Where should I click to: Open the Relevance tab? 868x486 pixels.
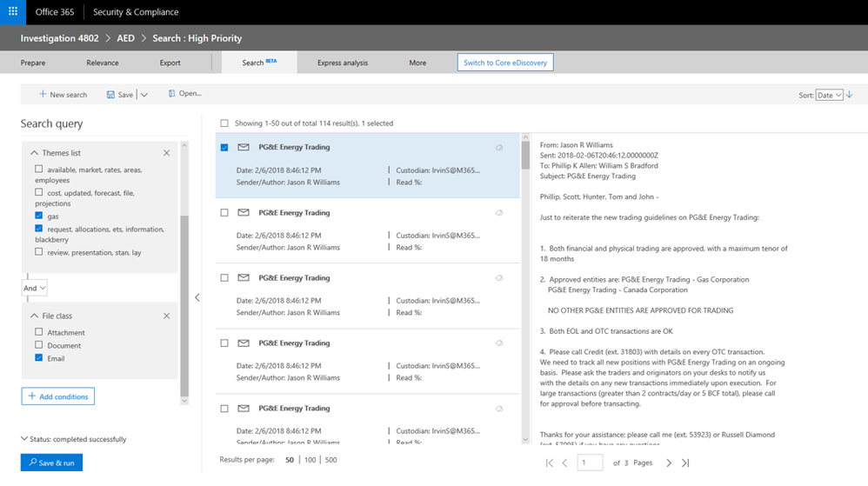click(x=103, y=63)
